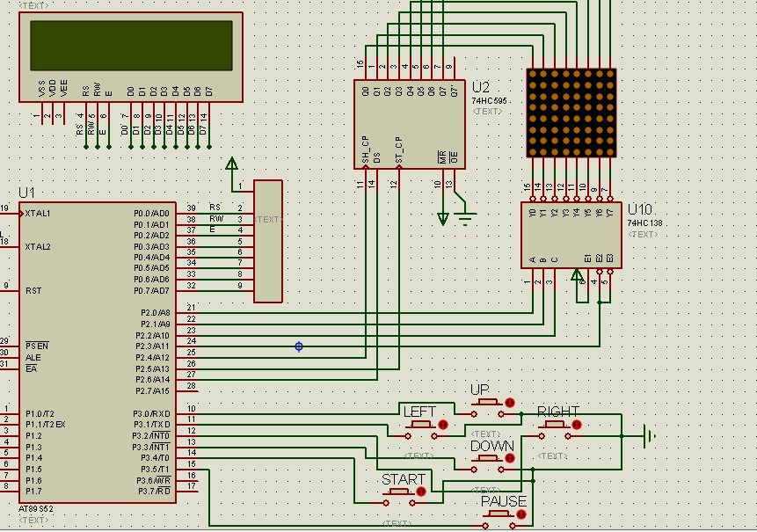757x532 pixels.
Task: Click the 74HC595 part value text
Action: coord(489,101)
